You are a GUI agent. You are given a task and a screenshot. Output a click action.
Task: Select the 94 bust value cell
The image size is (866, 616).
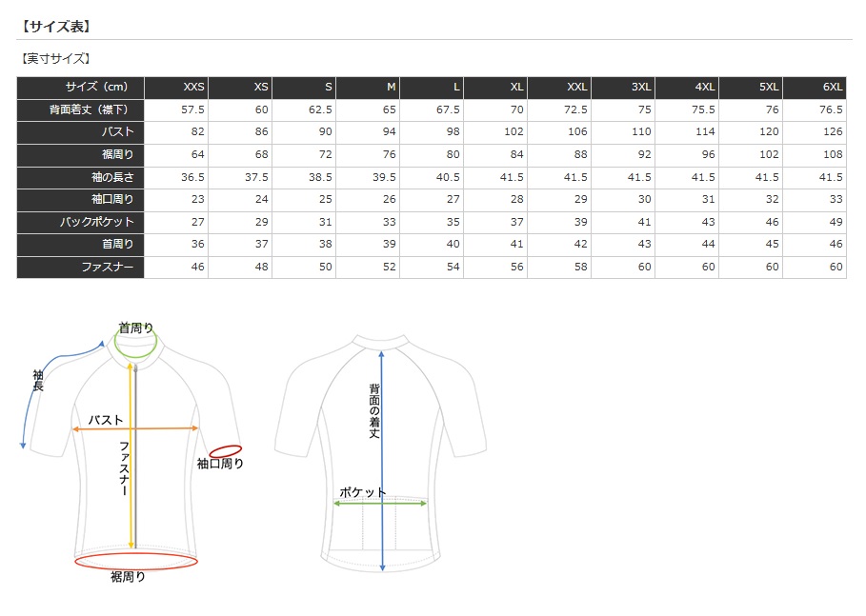tap(368, 132)
